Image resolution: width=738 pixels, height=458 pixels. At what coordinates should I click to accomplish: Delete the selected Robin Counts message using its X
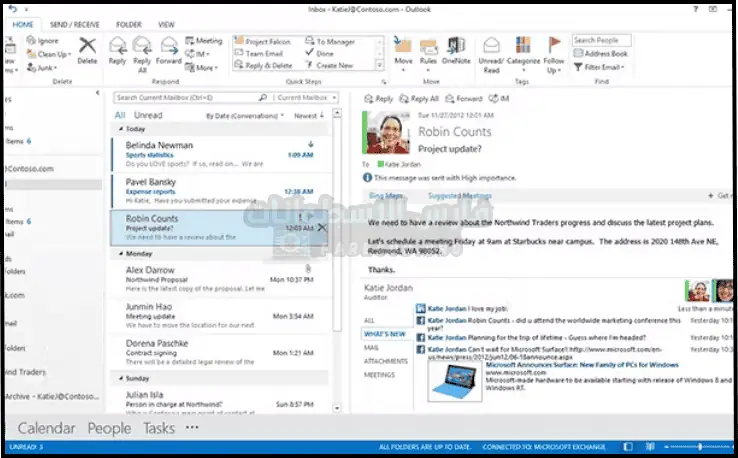coord(321,229)
